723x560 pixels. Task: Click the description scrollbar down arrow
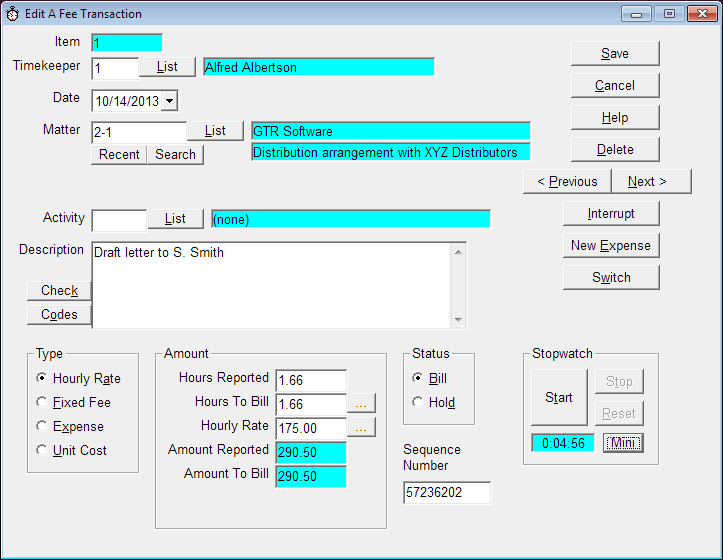click(x=458, y=319)
